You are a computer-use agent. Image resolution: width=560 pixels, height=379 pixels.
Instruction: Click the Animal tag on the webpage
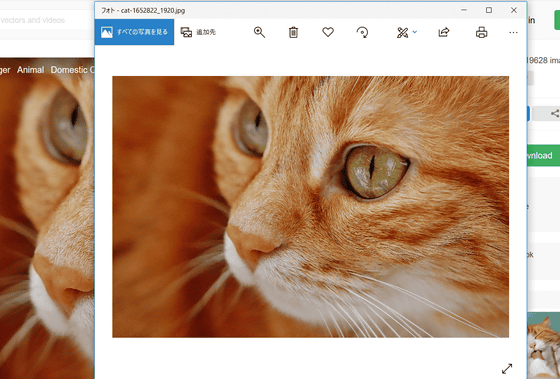[30, 70]
